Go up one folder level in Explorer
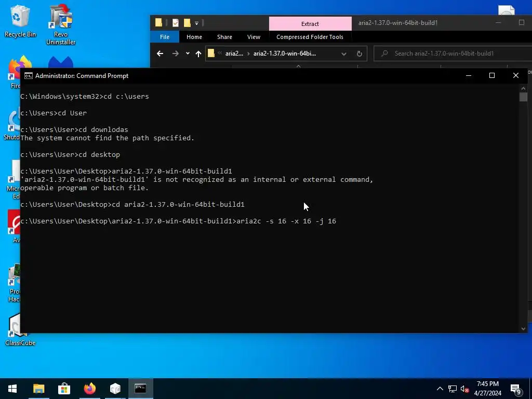This screenshot has width=532, height=399. click(x=198, y=54)
